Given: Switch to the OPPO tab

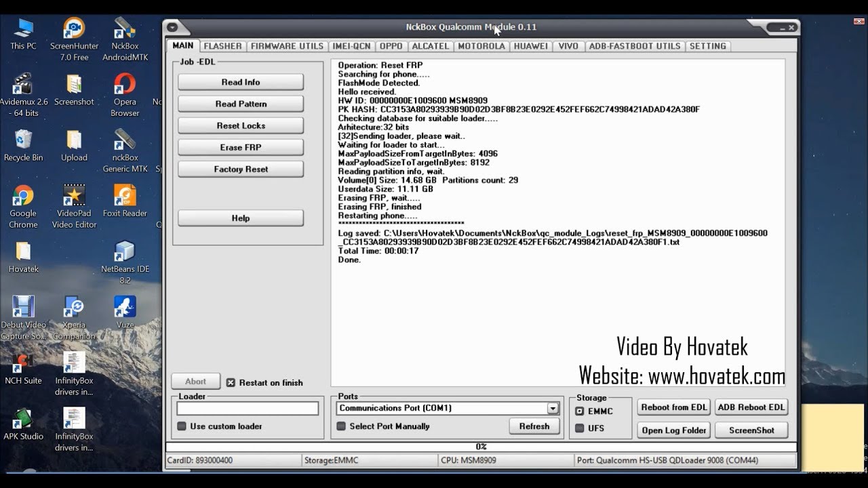Looking at the screenshot, I should 391,46.
